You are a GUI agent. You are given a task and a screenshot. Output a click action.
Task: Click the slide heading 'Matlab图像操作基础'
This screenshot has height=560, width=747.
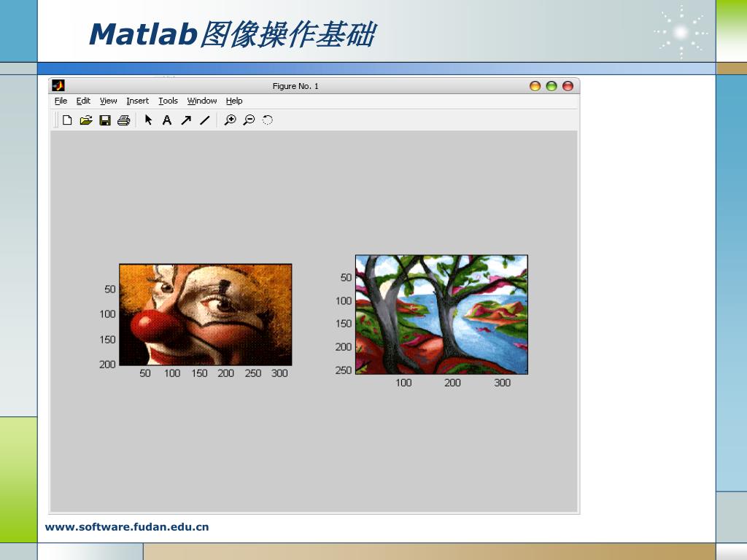click(233, 34)
